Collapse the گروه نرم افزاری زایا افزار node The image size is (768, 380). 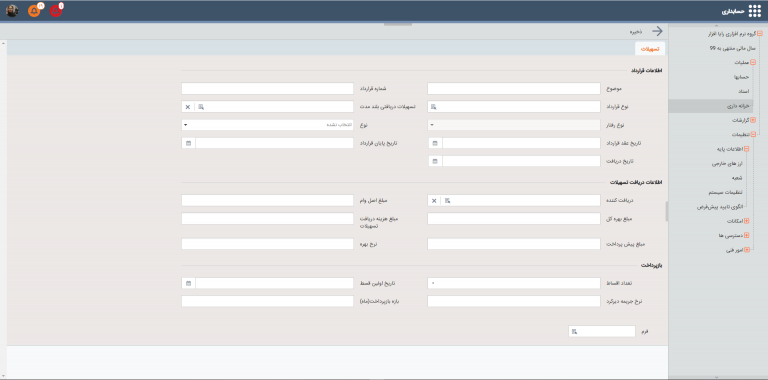tap(760, 34)
